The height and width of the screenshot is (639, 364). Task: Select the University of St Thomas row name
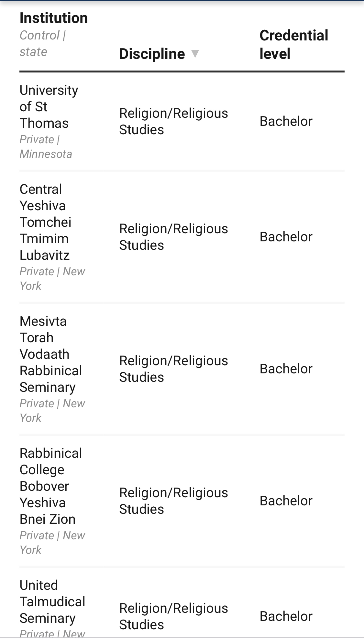49,106
